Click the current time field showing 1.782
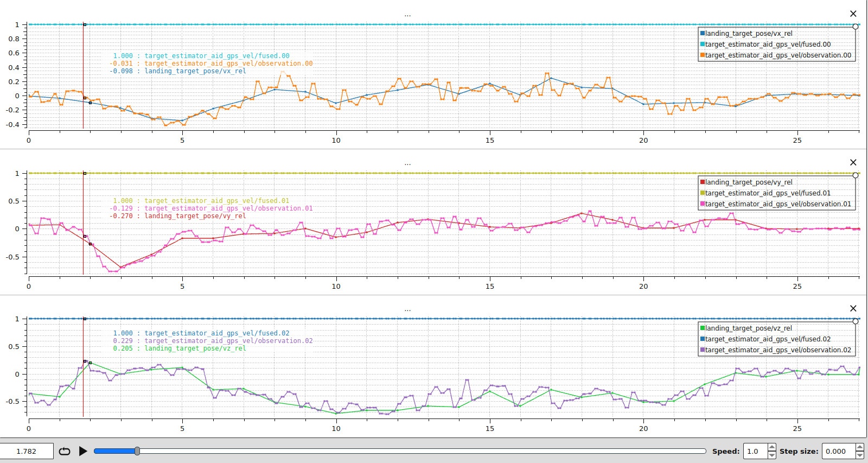 [x=27, y=451]
